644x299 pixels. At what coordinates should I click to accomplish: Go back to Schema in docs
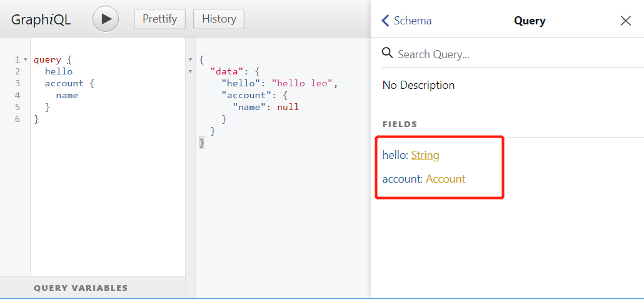pyautogui.click(x=406, y=21)
